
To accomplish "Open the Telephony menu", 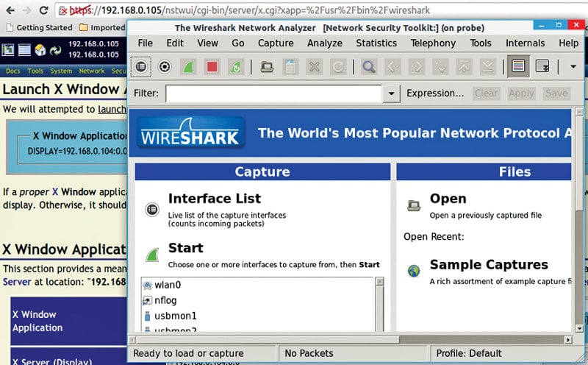I will [x=433, y=43].
